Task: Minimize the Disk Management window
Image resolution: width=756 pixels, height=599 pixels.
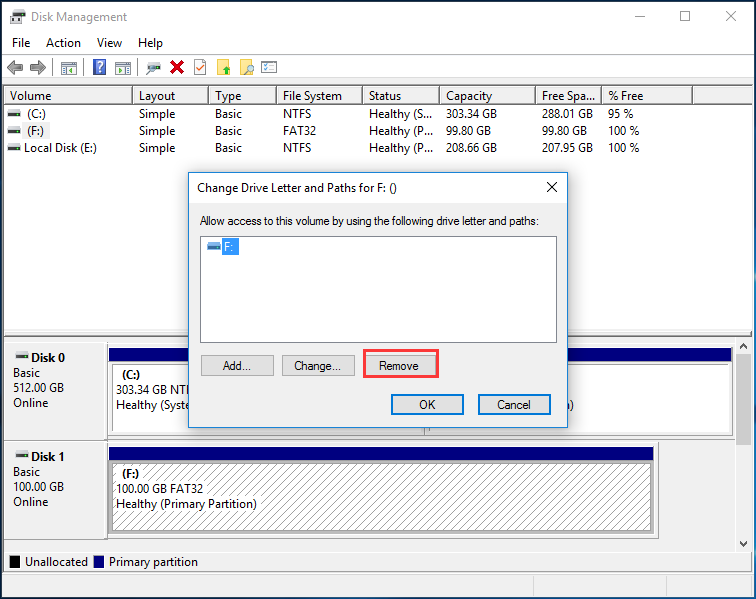Action: [x=640, y=16]
